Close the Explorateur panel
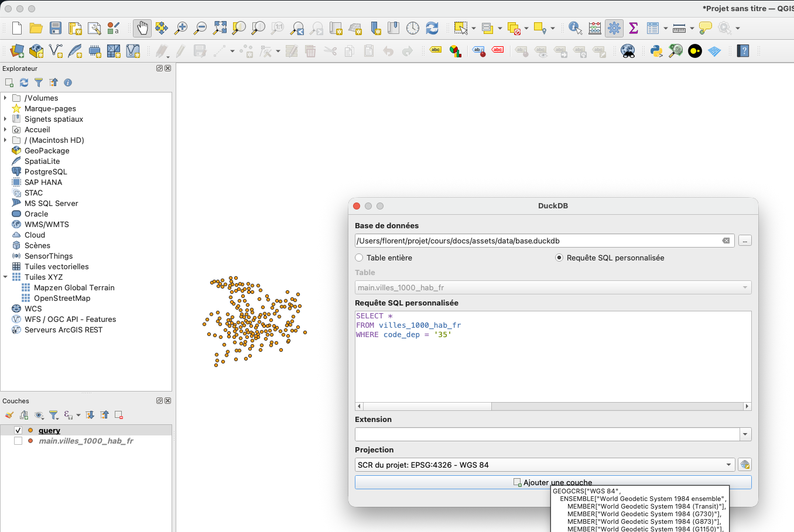Screen dimensions: 794x532 pos(168,68)
